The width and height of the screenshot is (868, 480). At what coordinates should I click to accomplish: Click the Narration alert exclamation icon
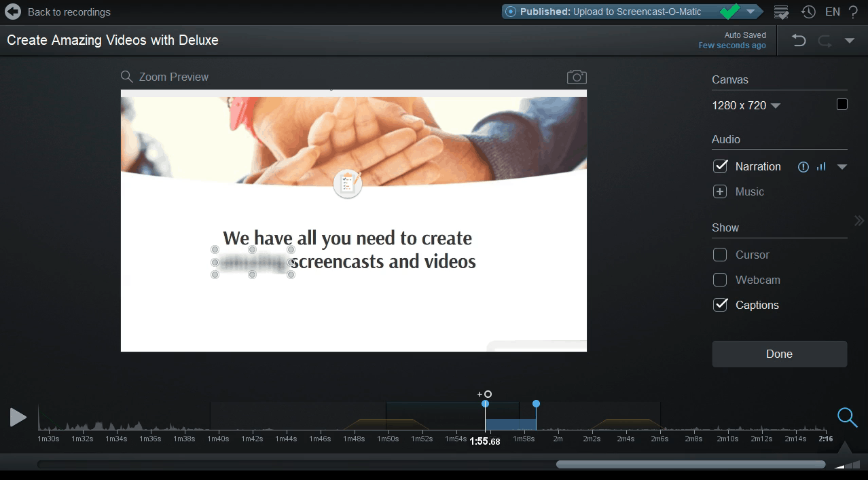click(803, 166)
